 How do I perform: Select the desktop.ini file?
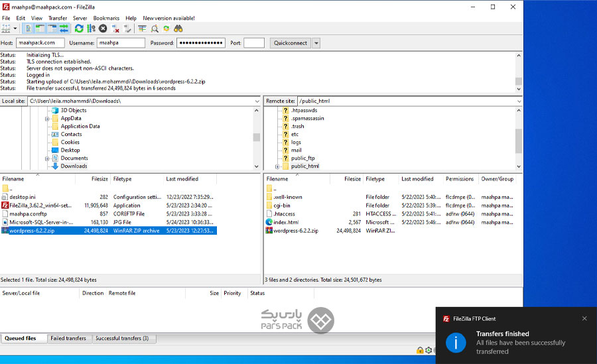coord(23,197)
